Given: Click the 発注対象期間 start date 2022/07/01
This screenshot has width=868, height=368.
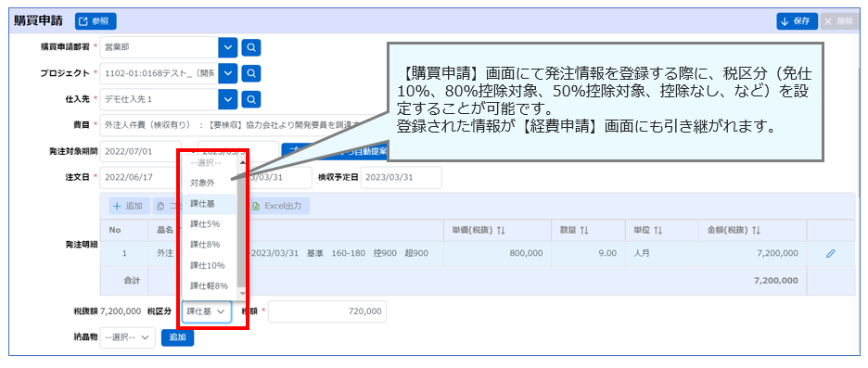Looking at the screenshot, I should click(140, 151).
